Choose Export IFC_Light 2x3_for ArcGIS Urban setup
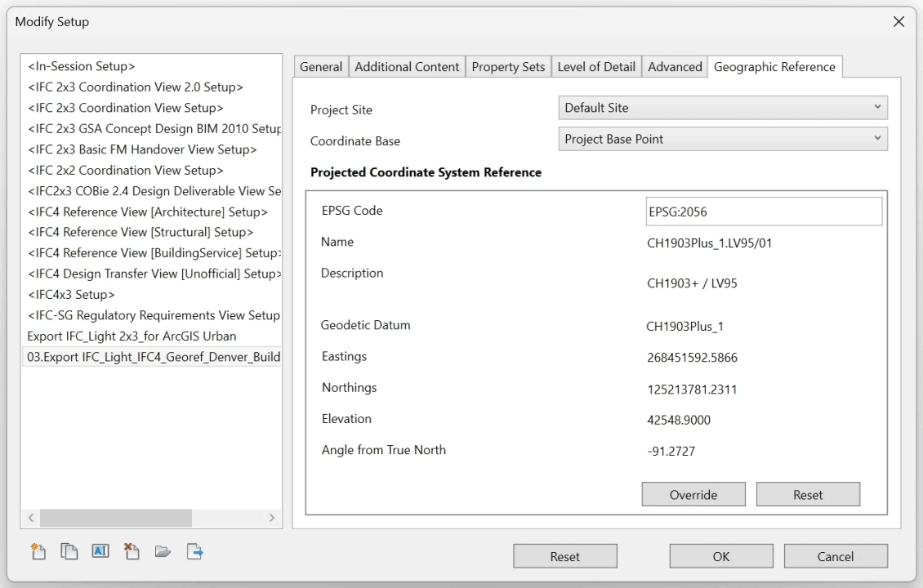Viewport: 923px width, 588px height. pyautogui.click(x=132, y=336)
